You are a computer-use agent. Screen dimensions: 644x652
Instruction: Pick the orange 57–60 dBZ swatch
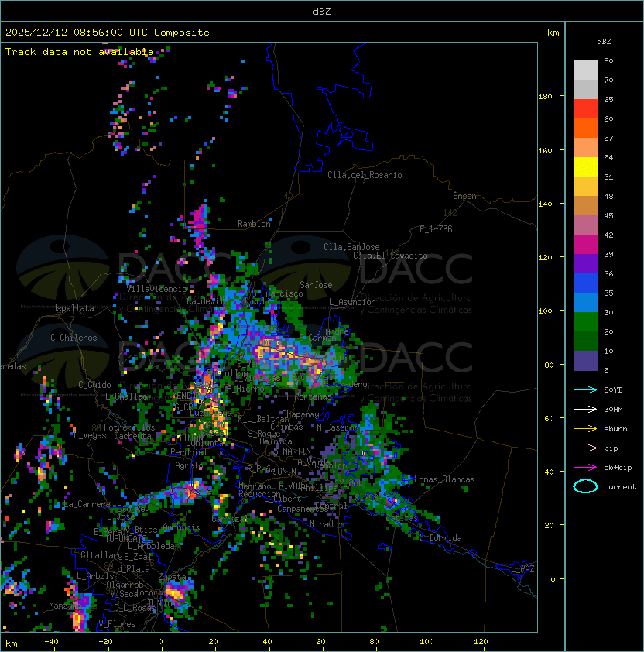tap(585, 129)
